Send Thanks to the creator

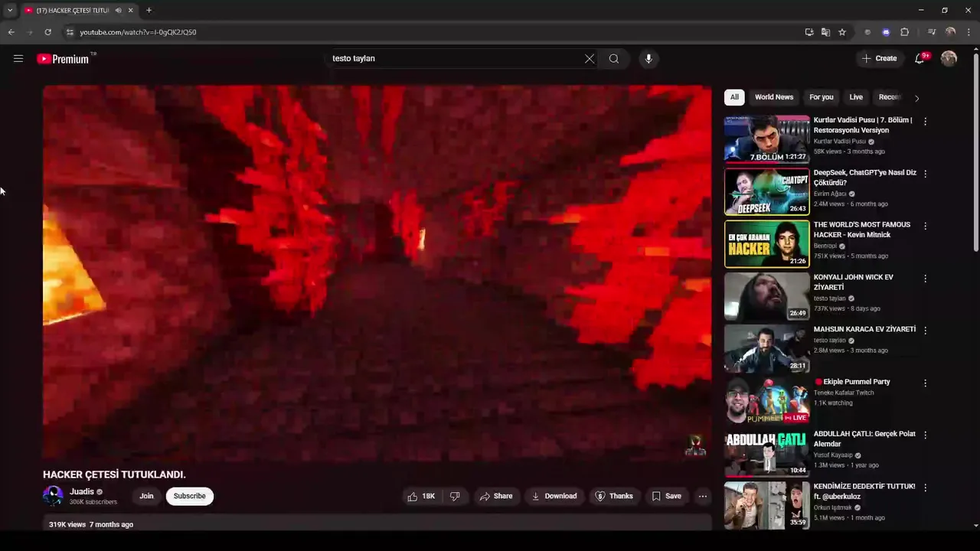(x=614, y=496)
